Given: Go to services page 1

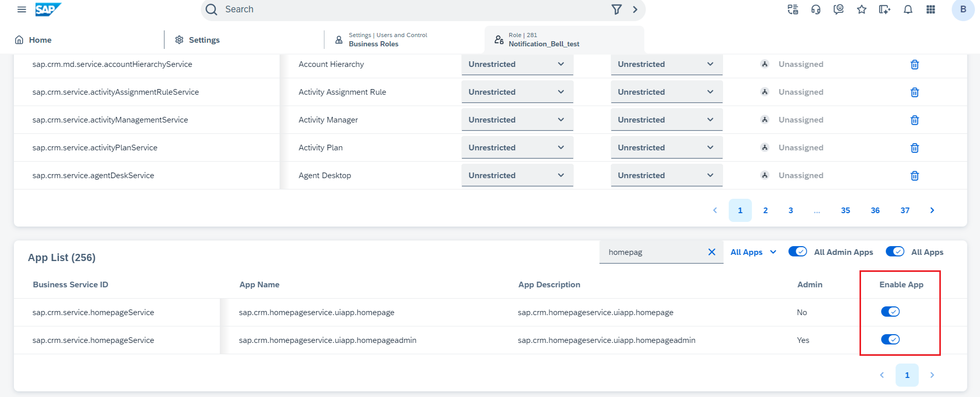Looking at the screenshot, I should [740, 211].
